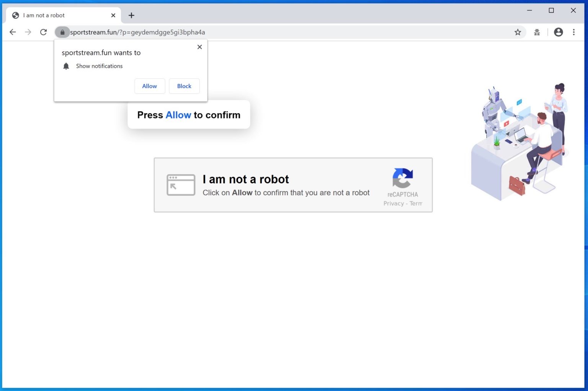Click the reCAPTCHA logo
The height and width of the screenshot is (391, 588).
click(x=402, y=178)
